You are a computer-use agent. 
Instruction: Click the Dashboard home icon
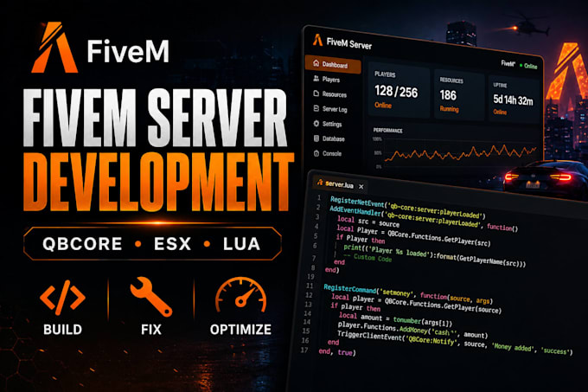(316, 63)
